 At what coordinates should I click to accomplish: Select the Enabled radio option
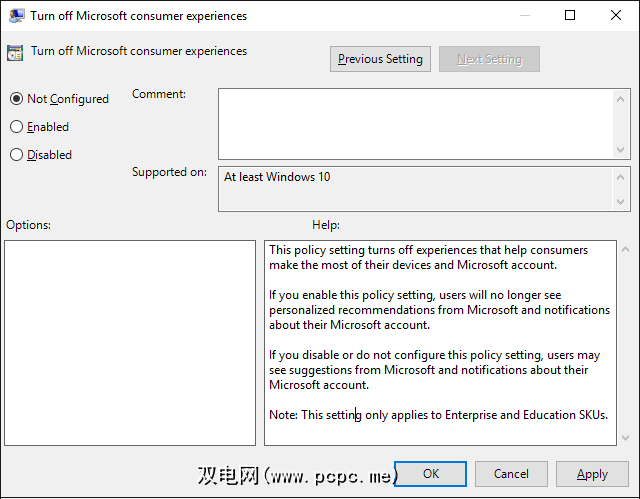point(16,127)
